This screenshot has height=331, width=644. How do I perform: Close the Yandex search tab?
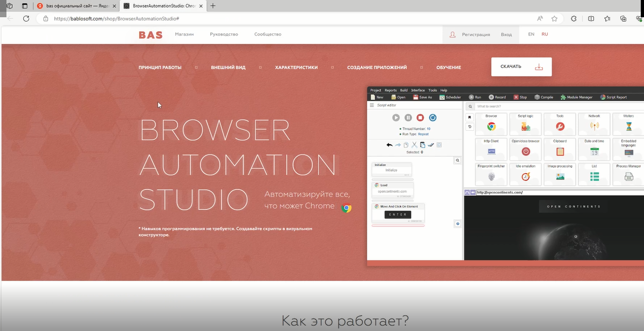[x=114, y=6]
